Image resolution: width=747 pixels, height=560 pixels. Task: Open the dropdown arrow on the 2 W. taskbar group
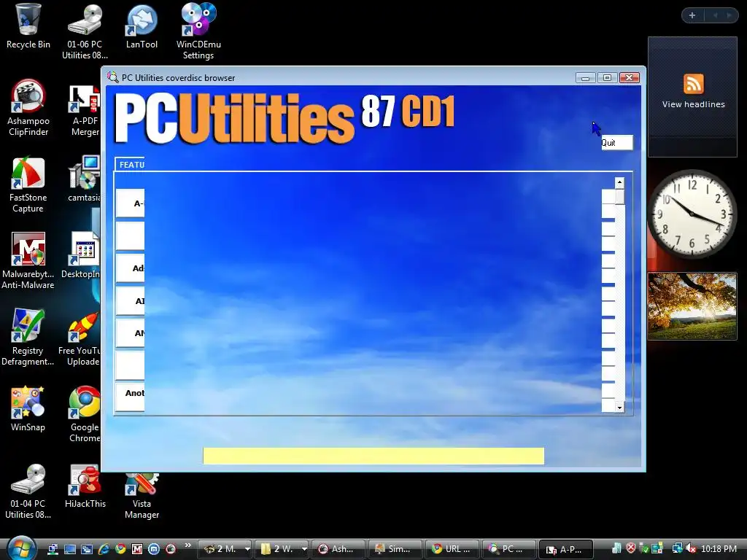(304, 549)
